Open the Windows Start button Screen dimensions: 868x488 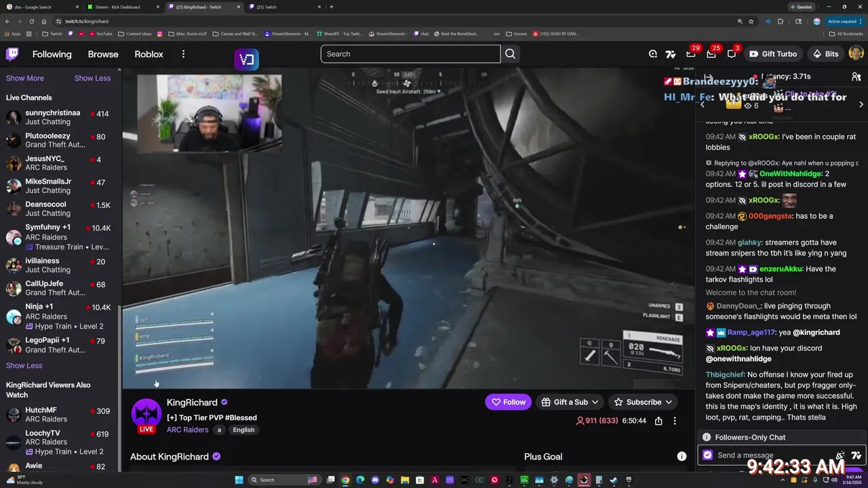pos(239,480)
